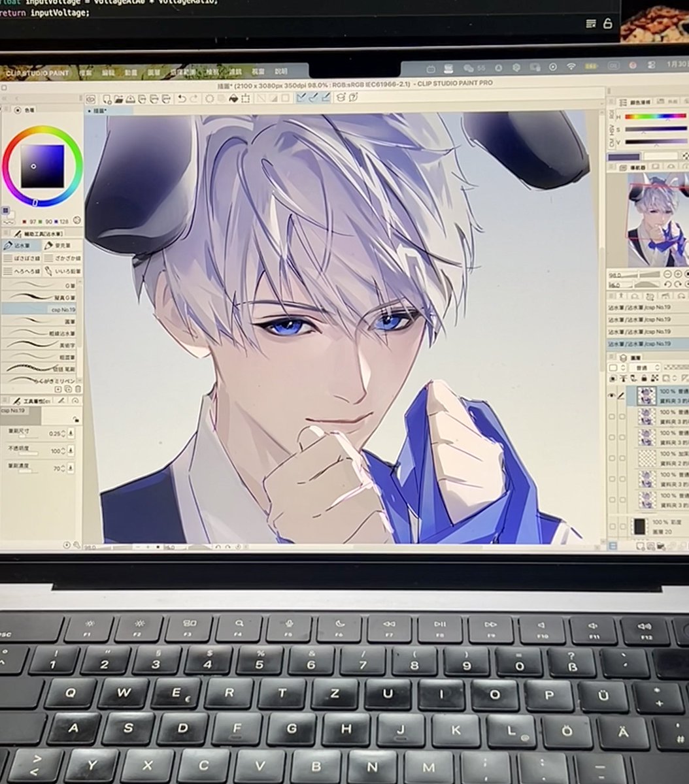Switch to the 麥克筆 sub tool group tab
Image resolution: width=689 pixels, height=784 pixels.
(x=62, y=245)
